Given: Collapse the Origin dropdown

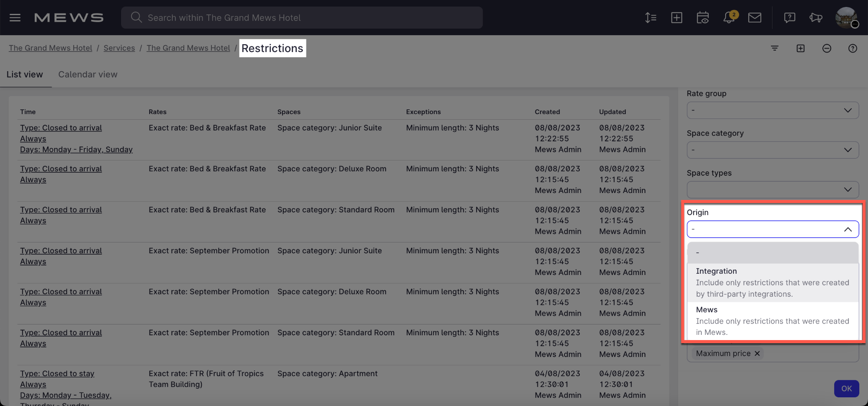Looking at the screenshot, I should point(773,229).
